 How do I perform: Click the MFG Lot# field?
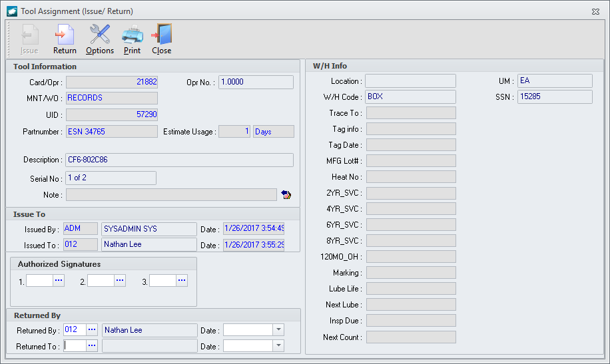(x=411, y=160)
